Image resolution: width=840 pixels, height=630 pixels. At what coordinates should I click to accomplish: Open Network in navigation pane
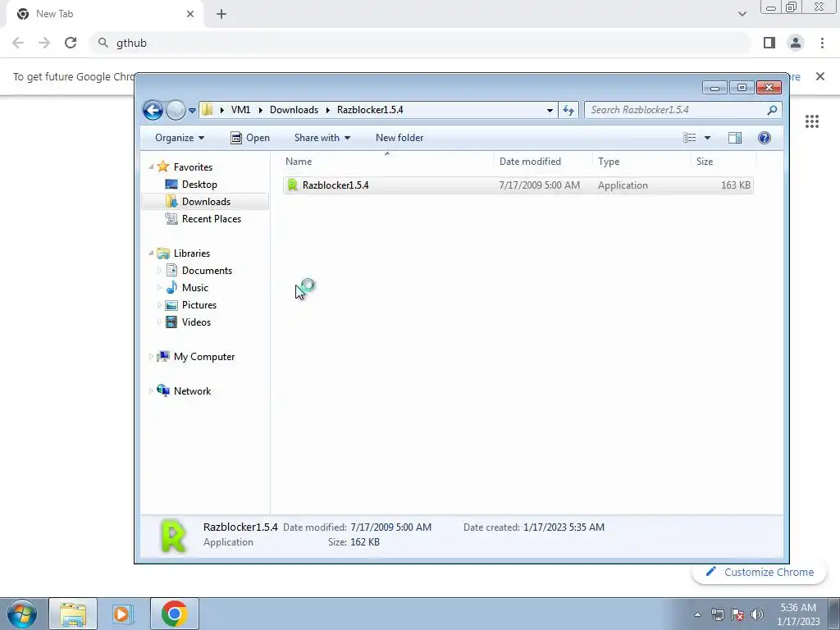pos(192,391)
